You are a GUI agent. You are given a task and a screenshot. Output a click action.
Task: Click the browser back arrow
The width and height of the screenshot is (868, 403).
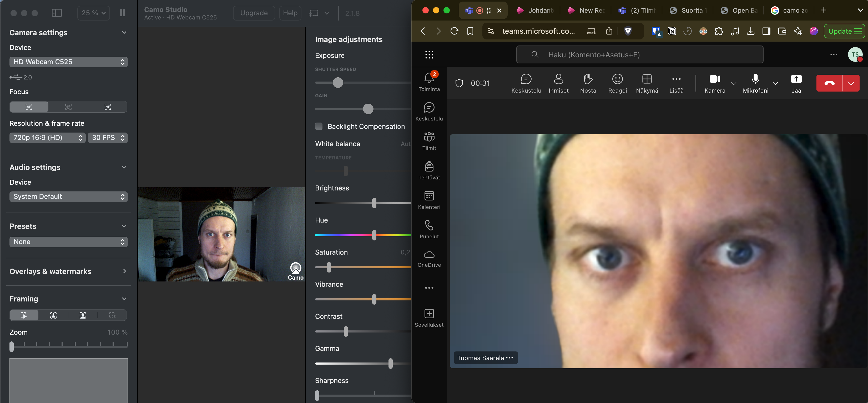point(423,31)
